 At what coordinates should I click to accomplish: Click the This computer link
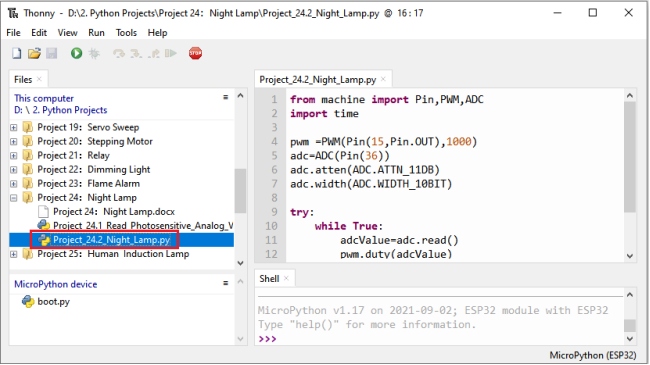point(44,98)
